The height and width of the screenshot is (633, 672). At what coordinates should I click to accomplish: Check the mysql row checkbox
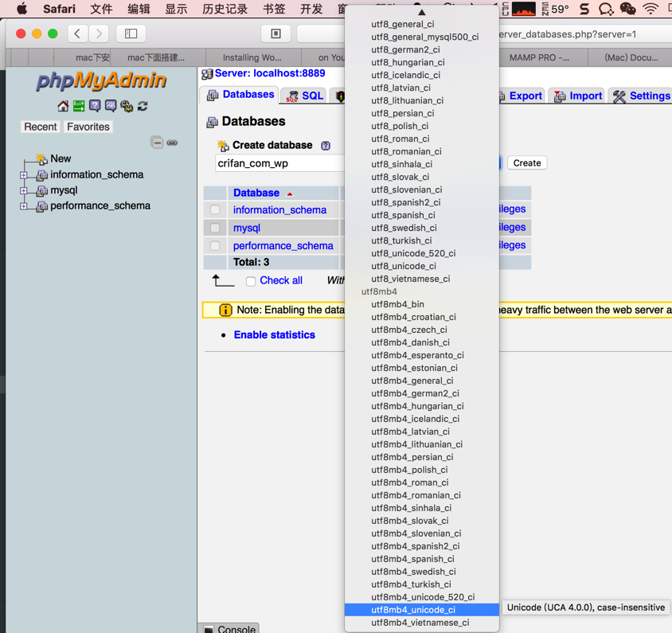pos(215,228)
